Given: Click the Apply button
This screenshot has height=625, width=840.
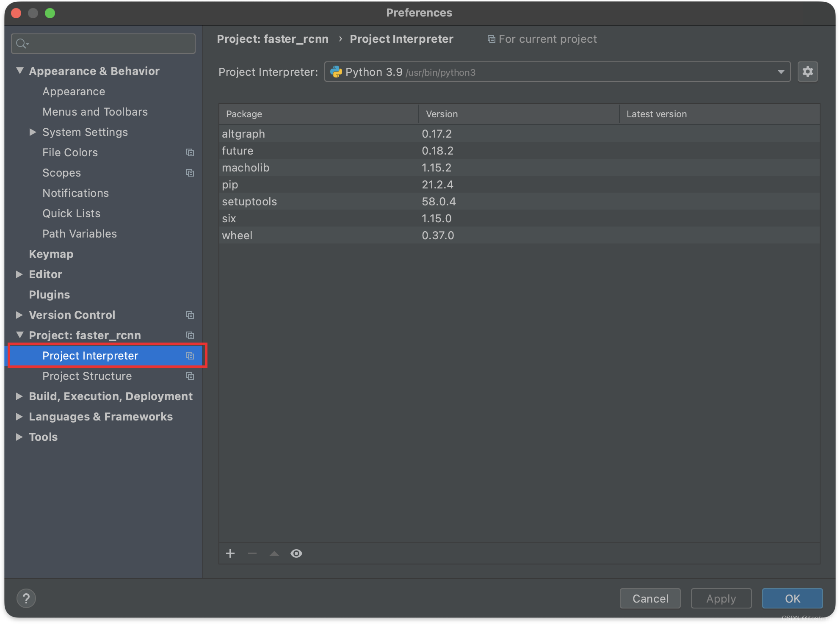Looking at the screenshot, I should [721, 598].
